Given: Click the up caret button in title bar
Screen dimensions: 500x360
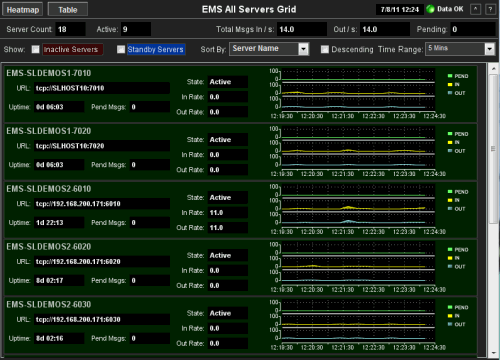Looking at the screenshot, I should (x=475, y=9).
